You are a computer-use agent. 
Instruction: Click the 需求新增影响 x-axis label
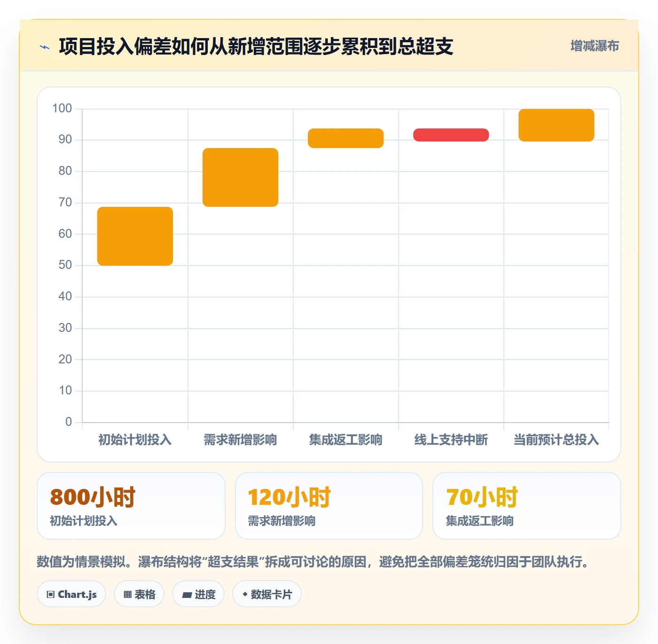[x=240, y=440]
